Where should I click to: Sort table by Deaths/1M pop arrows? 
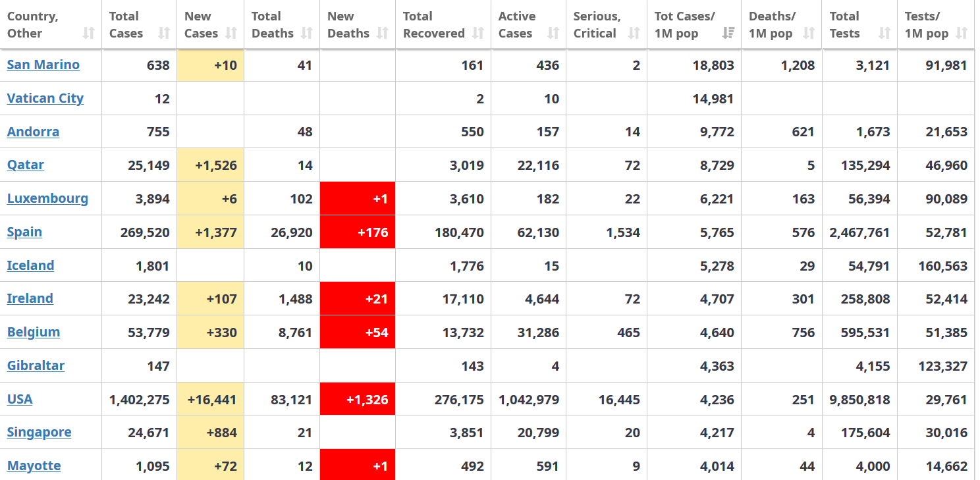(x=809, y=33)
